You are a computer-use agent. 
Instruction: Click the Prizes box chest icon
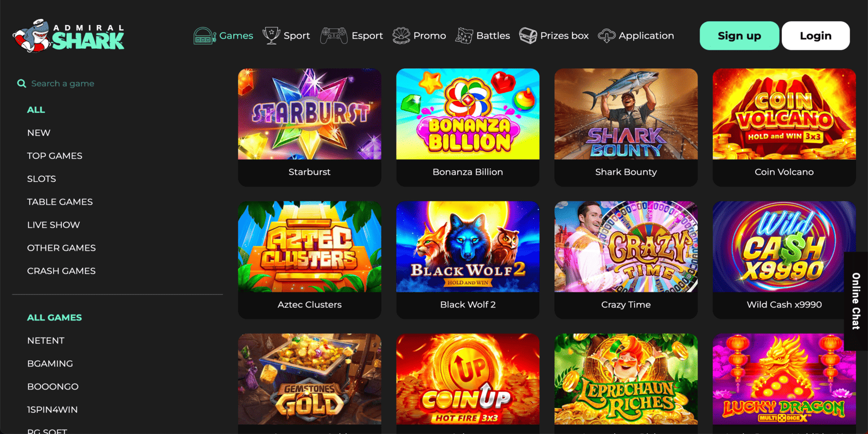[x=528, y=36]
